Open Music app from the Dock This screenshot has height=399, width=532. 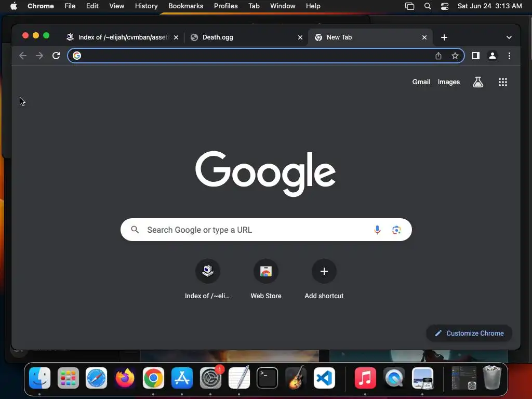365,378
